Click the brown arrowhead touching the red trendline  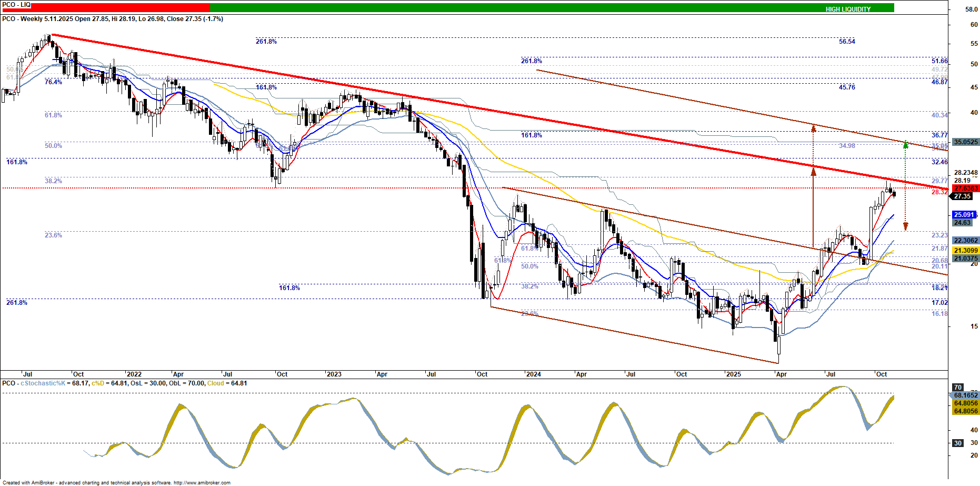click(813, 170)
